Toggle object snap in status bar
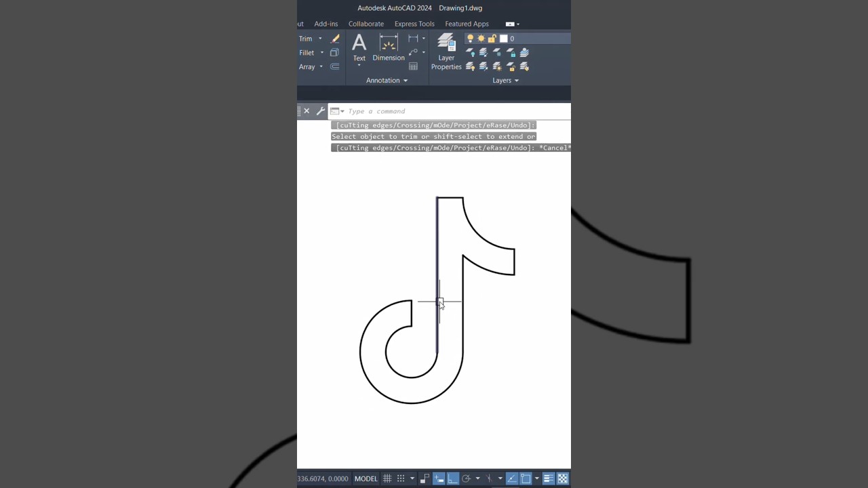Image resolution: width=868 pixels, height=488 pixels. tap(526, 479)
